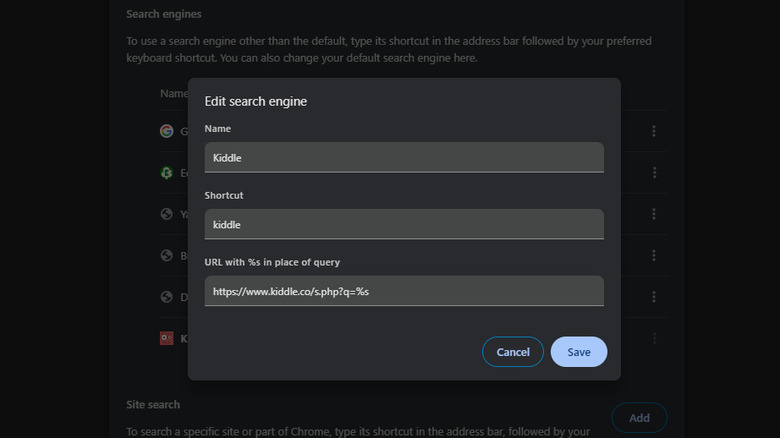The width and height of the screenshot is (780, 438).
Task: Click the globe icon beside the "Y" entry
Action: pos(167,214)
